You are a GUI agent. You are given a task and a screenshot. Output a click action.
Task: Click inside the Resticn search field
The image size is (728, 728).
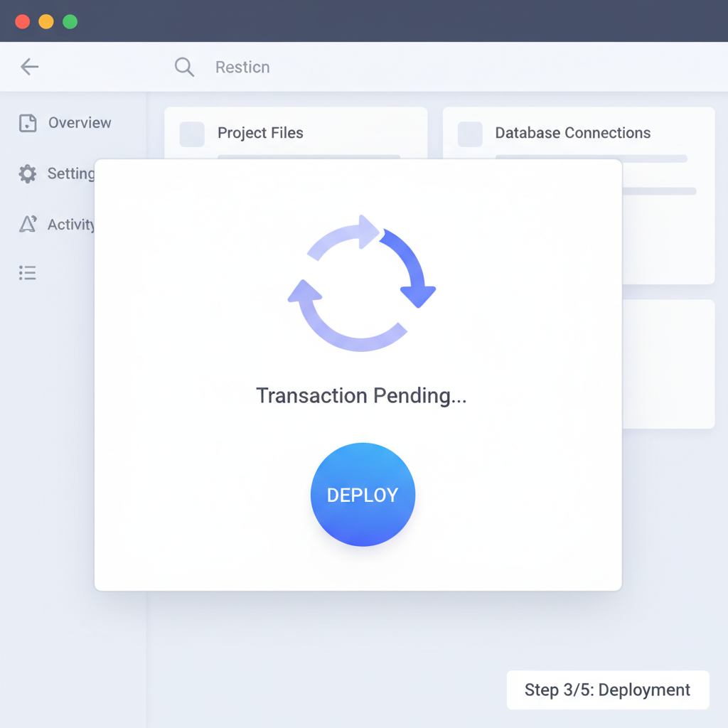coord(242,67)
